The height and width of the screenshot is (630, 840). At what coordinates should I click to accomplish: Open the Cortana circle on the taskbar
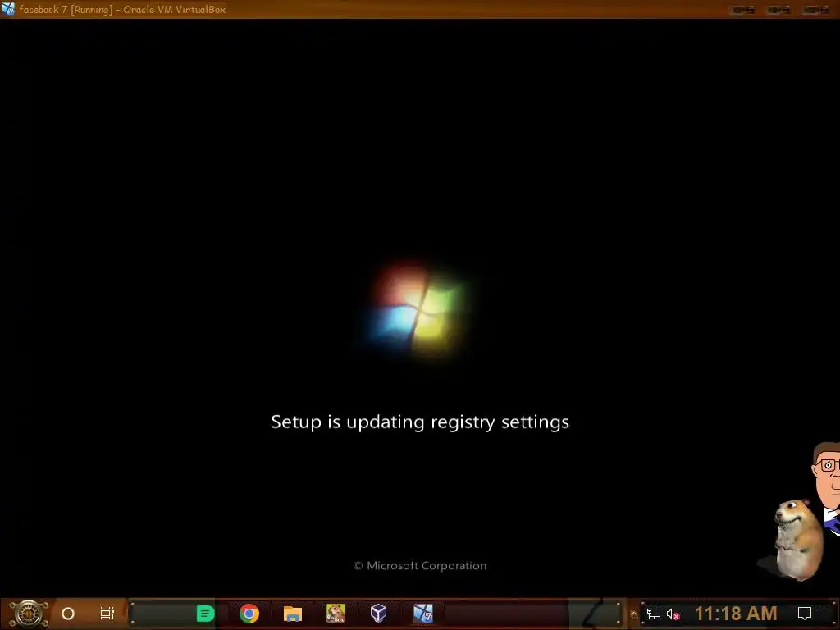click(x=68, y=614)
